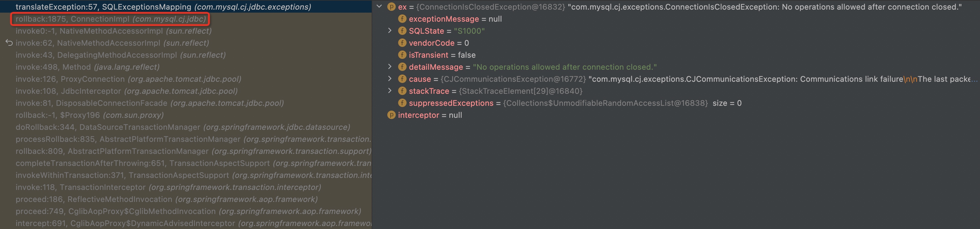
Task: Click the parameter icon beside interceptor
Action: [x=391, y=115]
